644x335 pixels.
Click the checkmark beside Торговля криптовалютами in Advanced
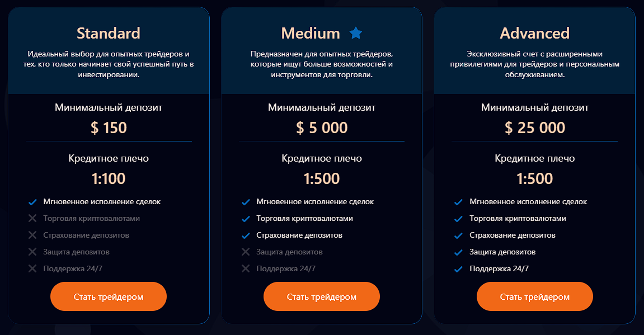click(457, 219)
